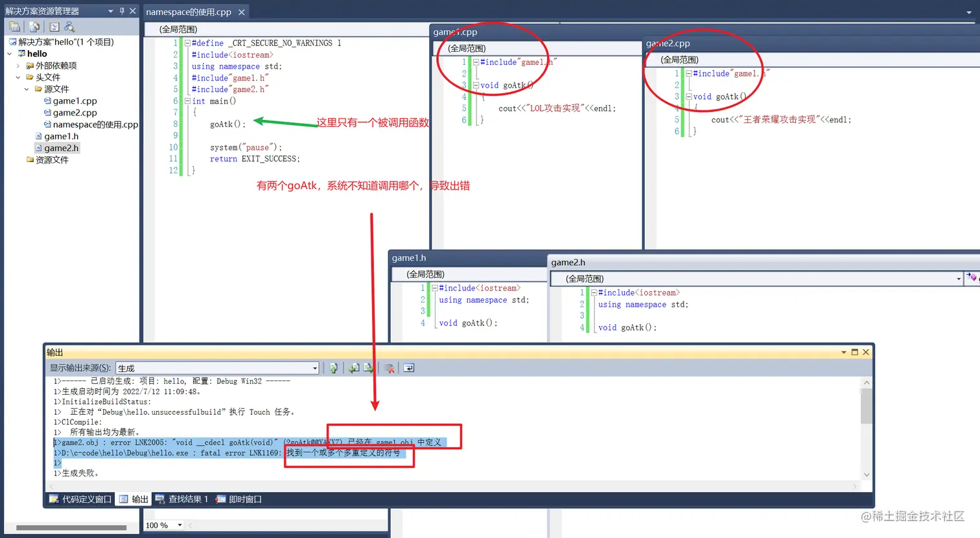Click the LOL攻击实现 cout line in game1.cpp
The height and width of the screenshot is (538, 980).
557,108
